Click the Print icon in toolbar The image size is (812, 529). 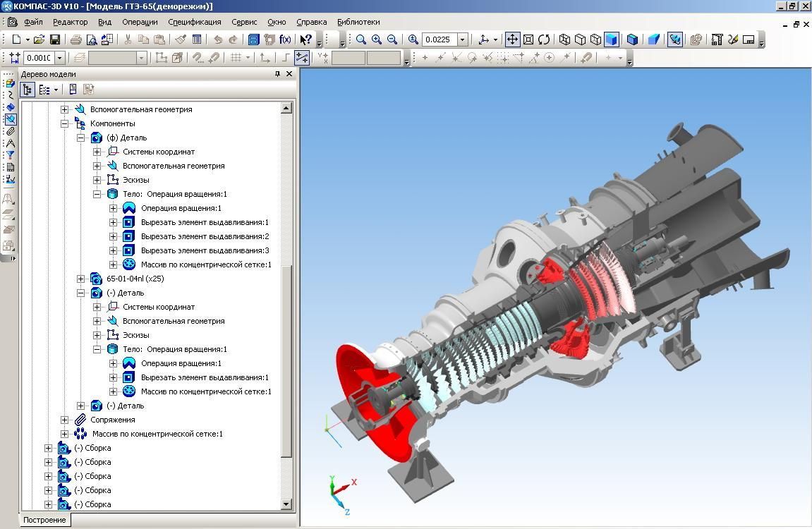(x=76, y=40)
